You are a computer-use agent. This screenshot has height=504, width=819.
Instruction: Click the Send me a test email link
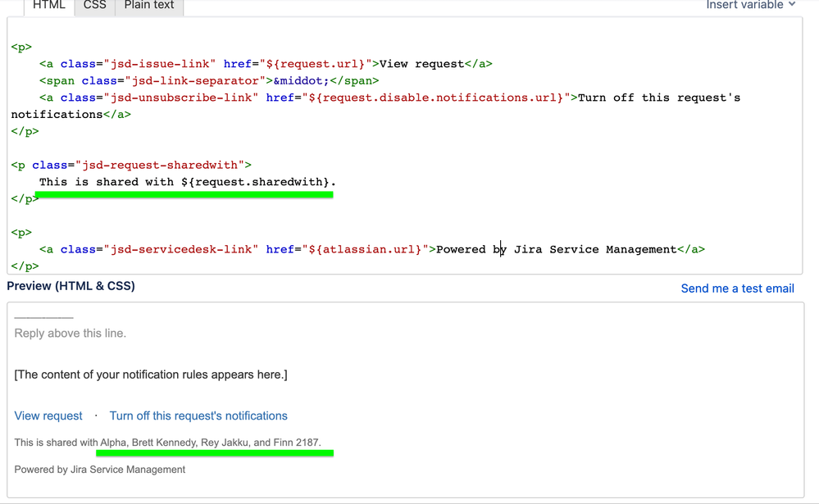click(x=737, y=288)
